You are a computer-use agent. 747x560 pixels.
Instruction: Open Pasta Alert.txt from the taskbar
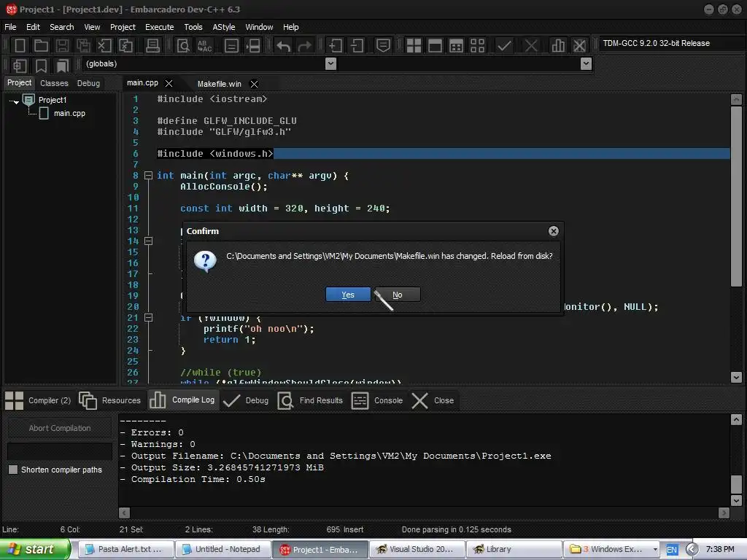coord(125,550)
